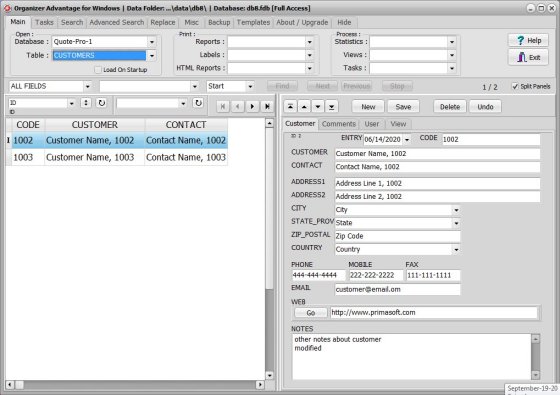
Task: Click the Contact Name, 1002 cell
Action: pyautogui.click(x=186, y=140)
